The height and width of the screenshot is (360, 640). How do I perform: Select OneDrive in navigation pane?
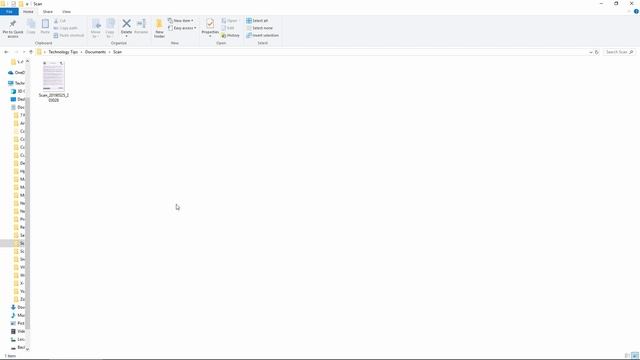16,73
